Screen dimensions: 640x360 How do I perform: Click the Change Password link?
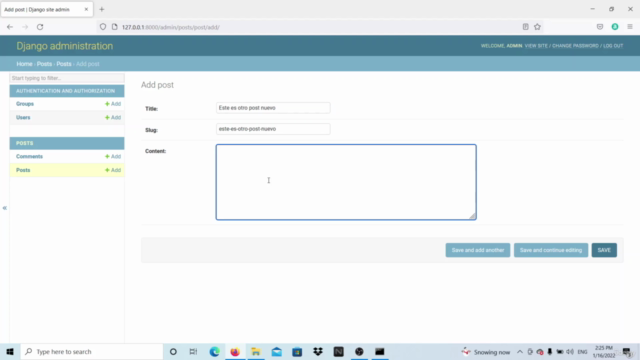pos(575,46)
